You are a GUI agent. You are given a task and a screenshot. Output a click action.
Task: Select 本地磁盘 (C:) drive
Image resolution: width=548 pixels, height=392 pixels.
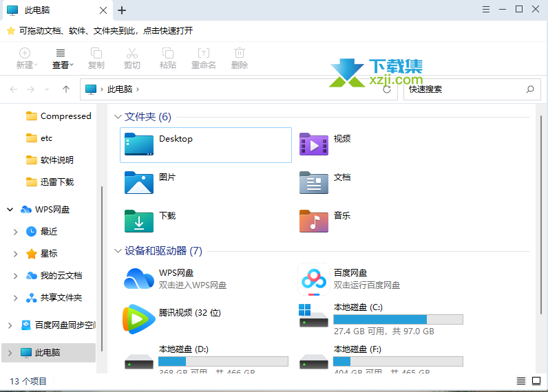[381, 318]
